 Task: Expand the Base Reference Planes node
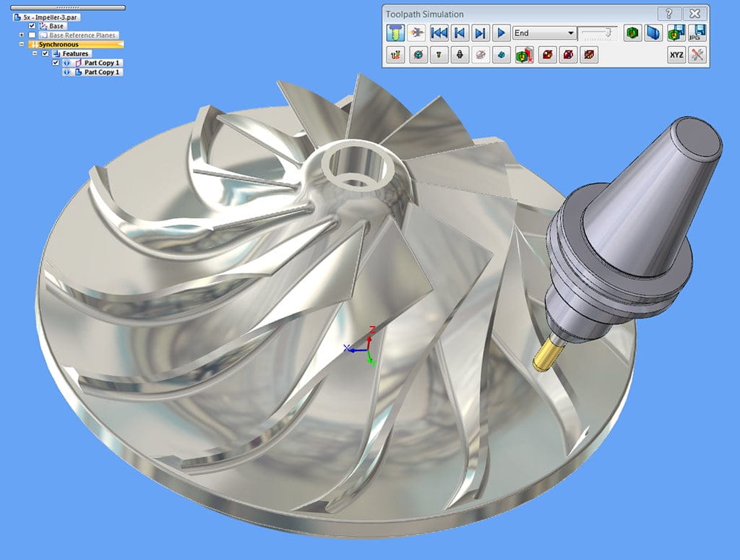pyautogui.click(x=22, y=35)
